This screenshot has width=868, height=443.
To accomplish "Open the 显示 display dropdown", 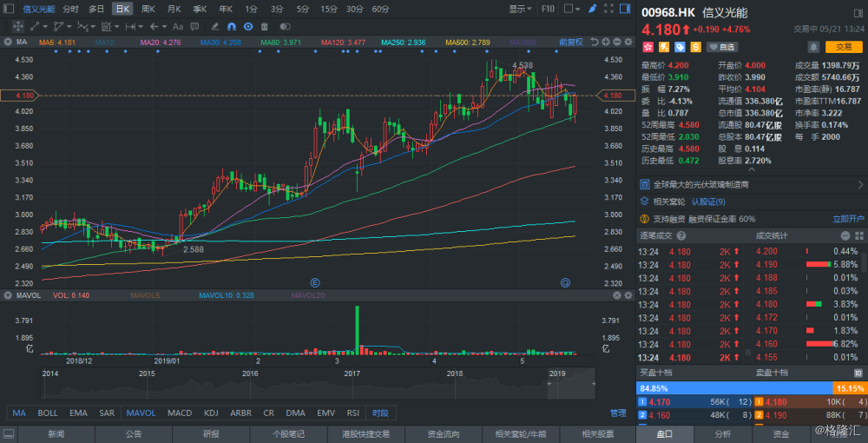I will click(x=520, y=9).
